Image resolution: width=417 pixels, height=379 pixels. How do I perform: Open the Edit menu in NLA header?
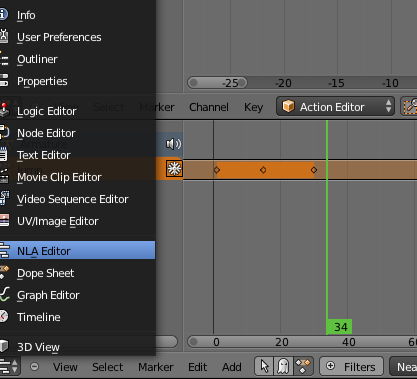(x=197, y=367)
